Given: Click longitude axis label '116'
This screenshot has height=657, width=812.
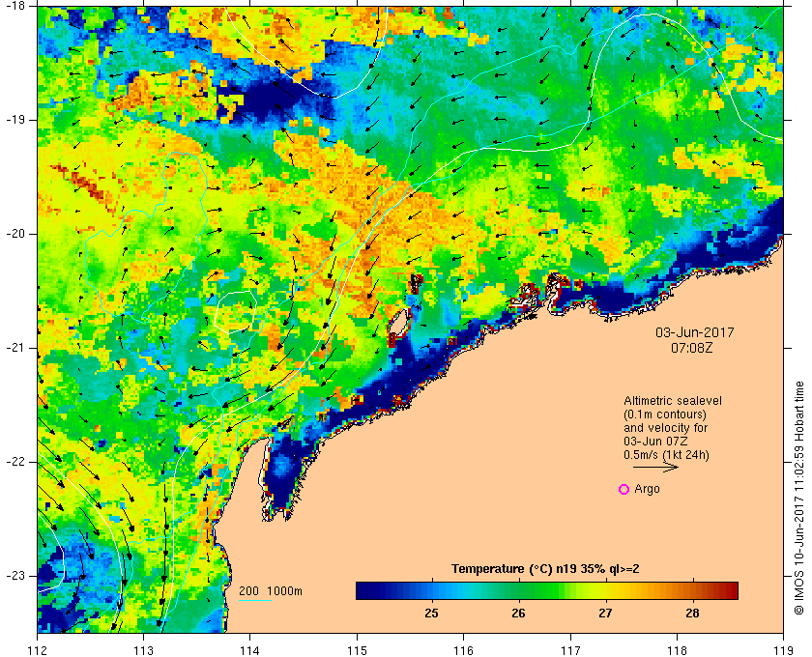Looking at the screenshot, I should pyautogui.click(x=463, y=649).
